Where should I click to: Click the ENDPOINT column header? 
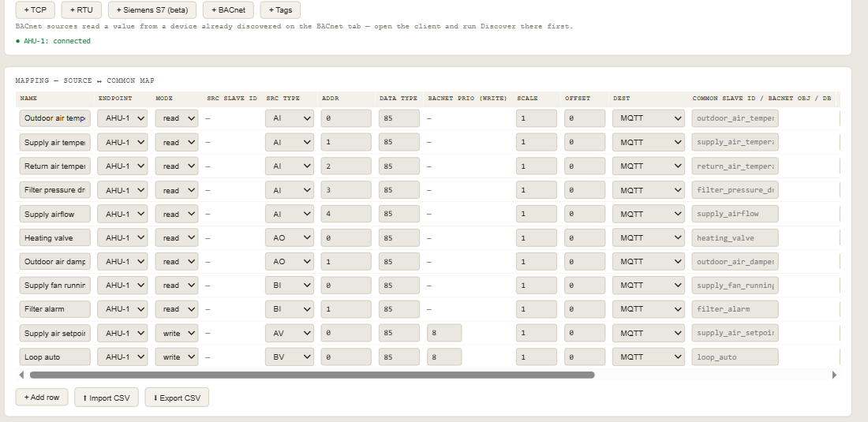click(x=115, y=99)
